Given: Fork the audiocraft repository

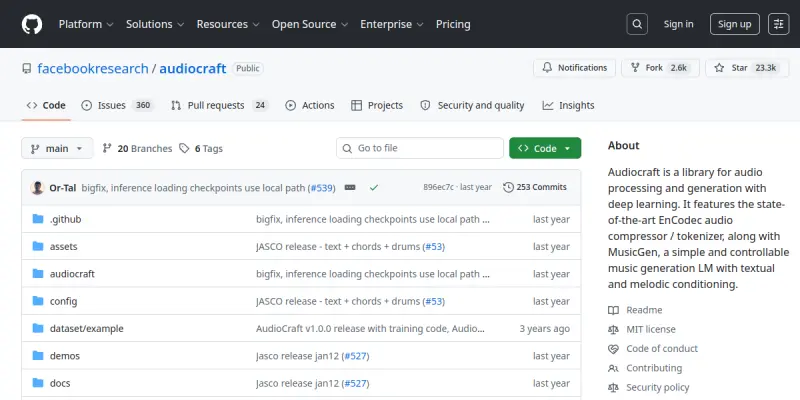Looking at the screenshot, I should pyautogui.click(x=661, y=68).
